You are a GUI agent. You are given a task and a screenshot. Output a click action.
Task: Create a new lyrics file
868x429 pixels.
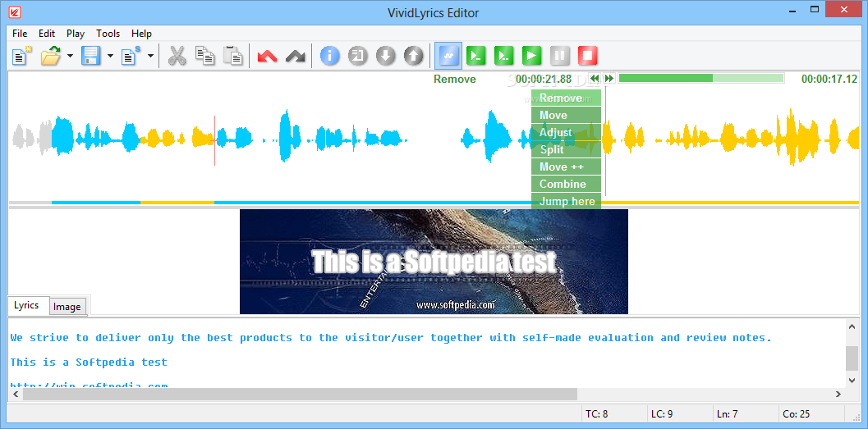[x=21, y=56]
